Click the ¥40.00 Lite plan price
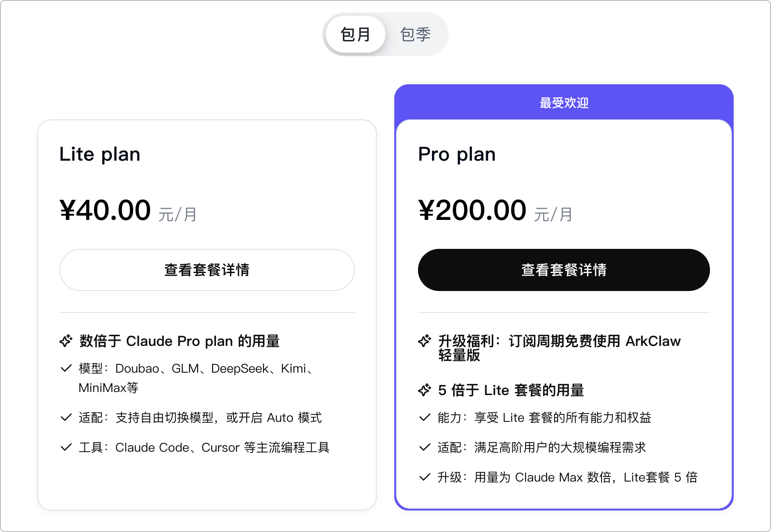Viewport: 771px width, 532px height. pos(105,210)
